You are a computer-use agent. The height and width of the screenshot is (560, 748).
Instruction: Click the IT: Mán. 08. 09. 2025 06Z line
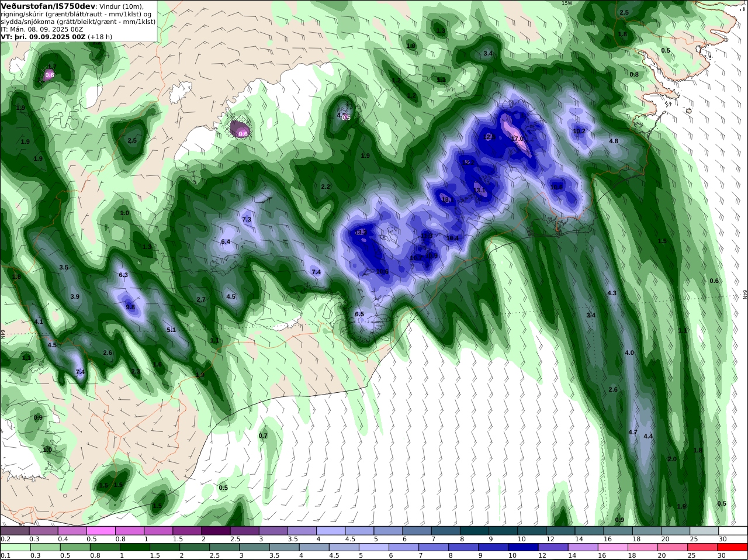coord(42,29)
